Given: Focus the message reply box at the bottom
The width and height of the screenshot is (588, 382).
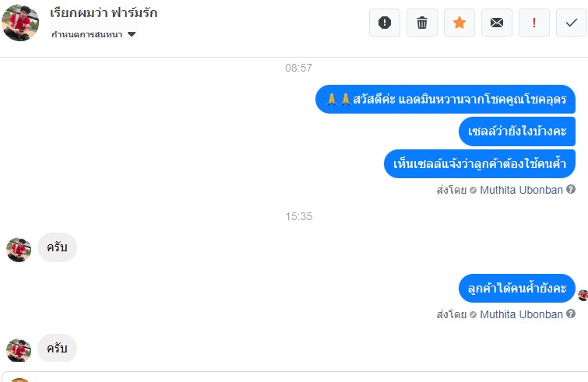Looking at the screenshot, I should (294, 377).
